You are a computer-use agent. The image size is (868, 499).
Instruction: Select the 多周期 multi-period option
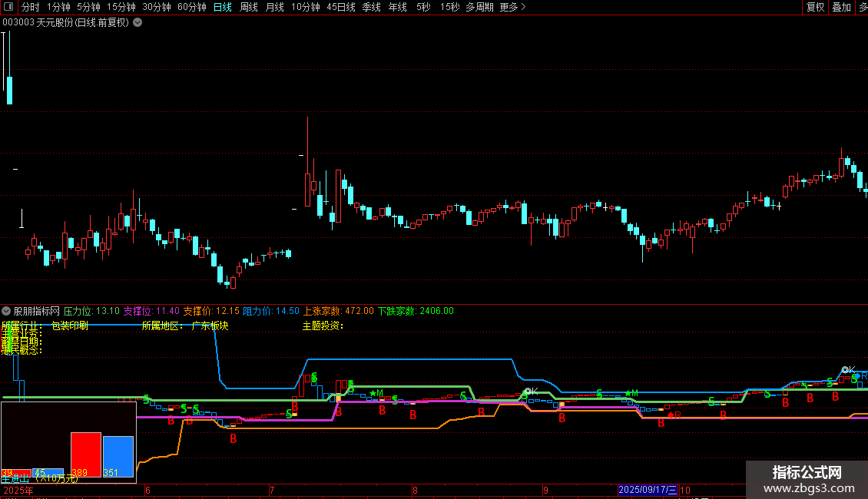pos(479,7)
